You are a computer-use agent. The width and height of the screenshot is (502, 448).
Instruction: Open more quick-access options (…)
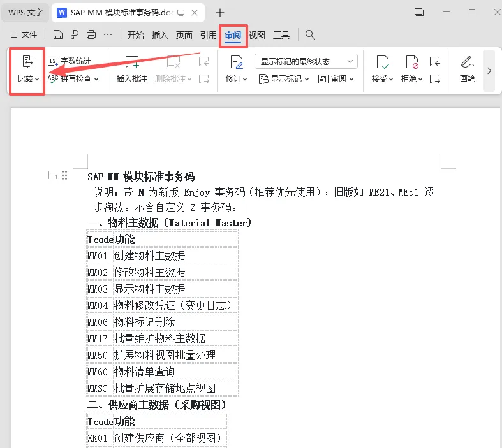(x=108, y=34)
